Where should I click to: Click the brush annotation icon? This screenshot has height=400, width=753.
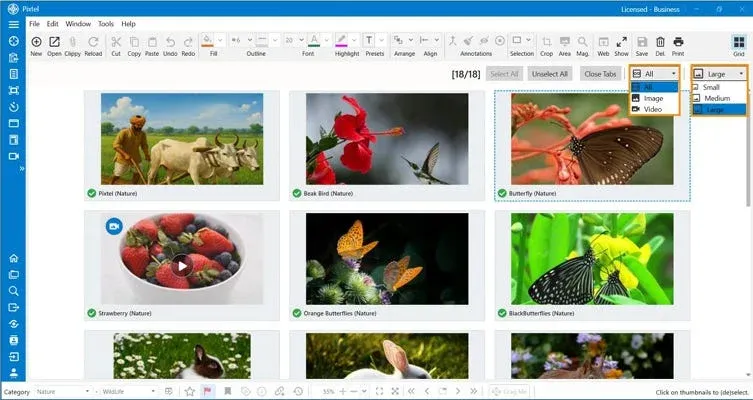468,41
